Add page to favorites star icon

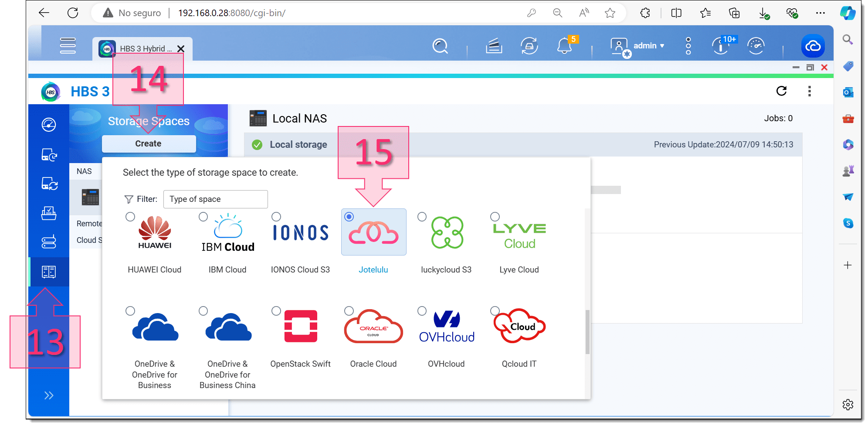610,13
